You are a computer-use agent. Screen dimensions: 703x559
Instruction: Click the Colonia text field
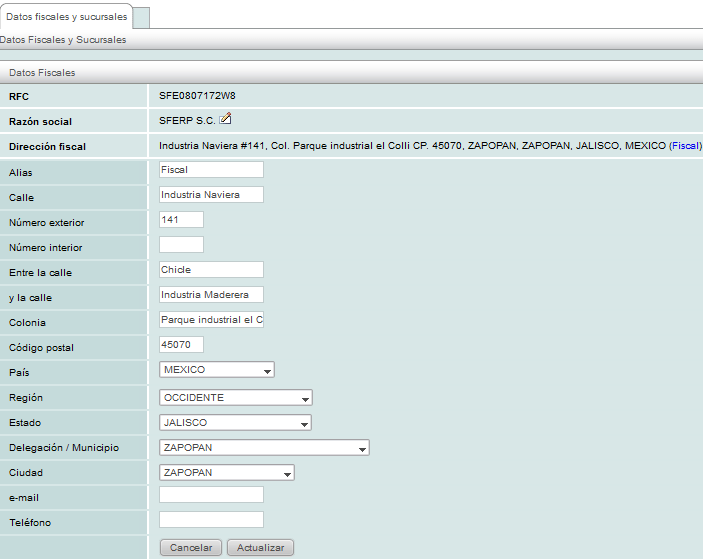pyautogui.click(x=211, y=320)
